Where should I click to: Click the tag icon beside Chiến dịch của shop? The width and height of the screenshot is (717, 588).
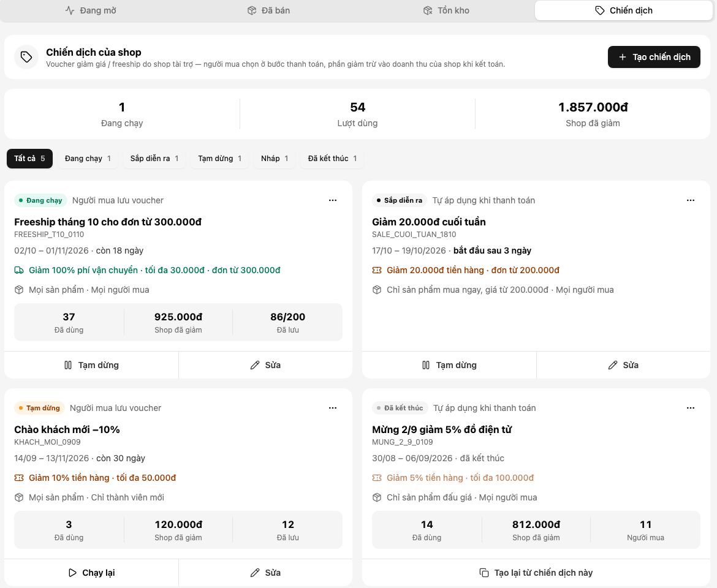tap(26, 57)
